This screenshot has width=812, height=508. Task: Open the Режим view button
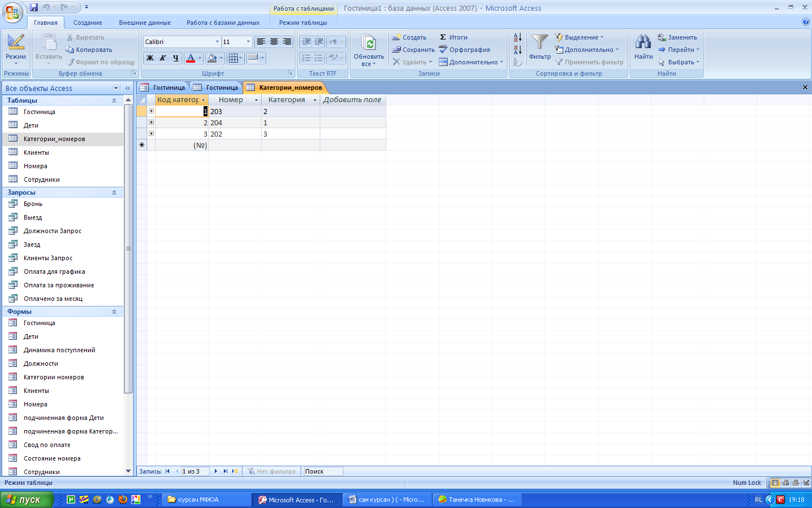pos(16,50)
